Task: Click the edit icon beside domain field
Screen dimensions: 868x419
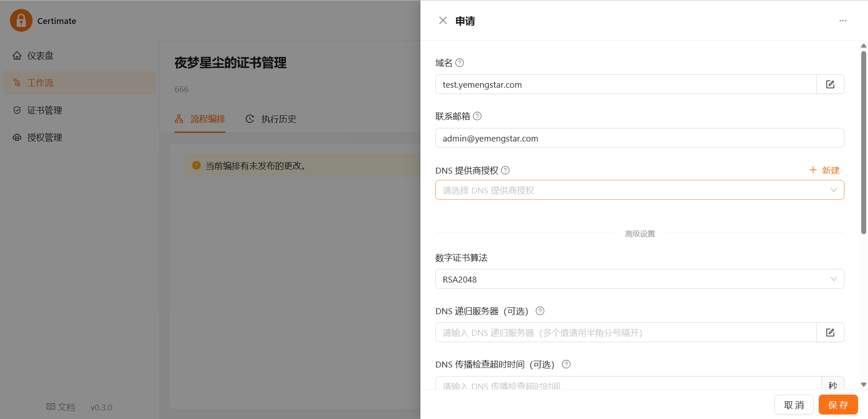Action: [830, 85]
